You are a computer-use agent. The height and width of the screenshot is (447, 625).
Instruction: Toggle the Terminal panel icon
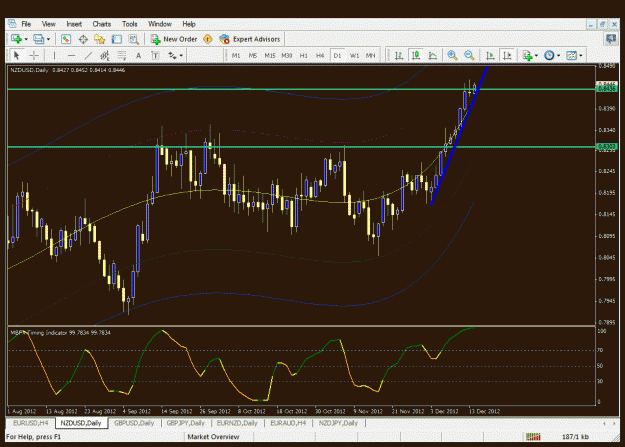coord(116,39)
